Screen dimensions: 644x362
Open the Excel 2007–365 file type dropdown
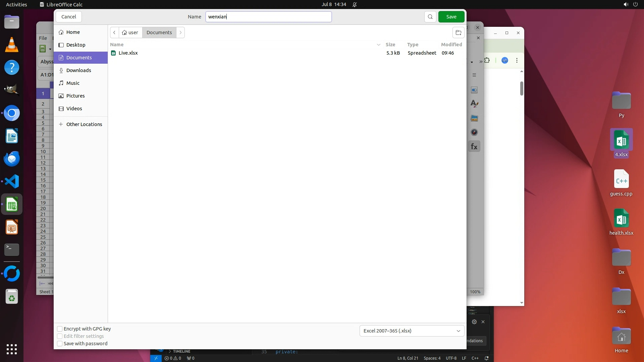pyautogui.click(x=412, y=331)
